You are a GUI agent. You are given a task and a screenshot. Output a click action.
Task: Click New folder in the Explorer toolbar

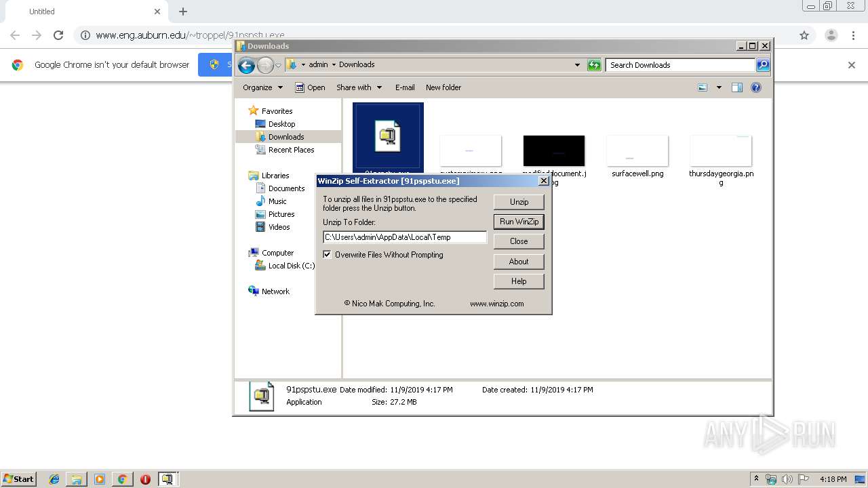click(x=443, y=87)
